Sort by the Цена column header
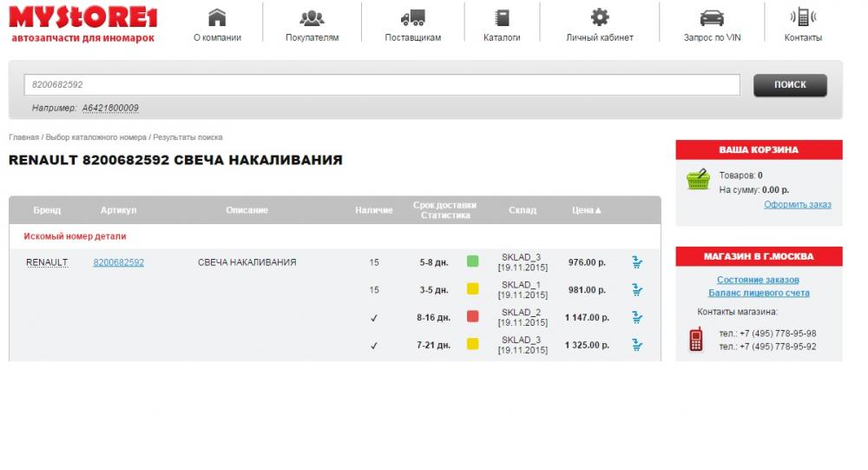Viewport: 868px width, 470px height. pos(586,210)
